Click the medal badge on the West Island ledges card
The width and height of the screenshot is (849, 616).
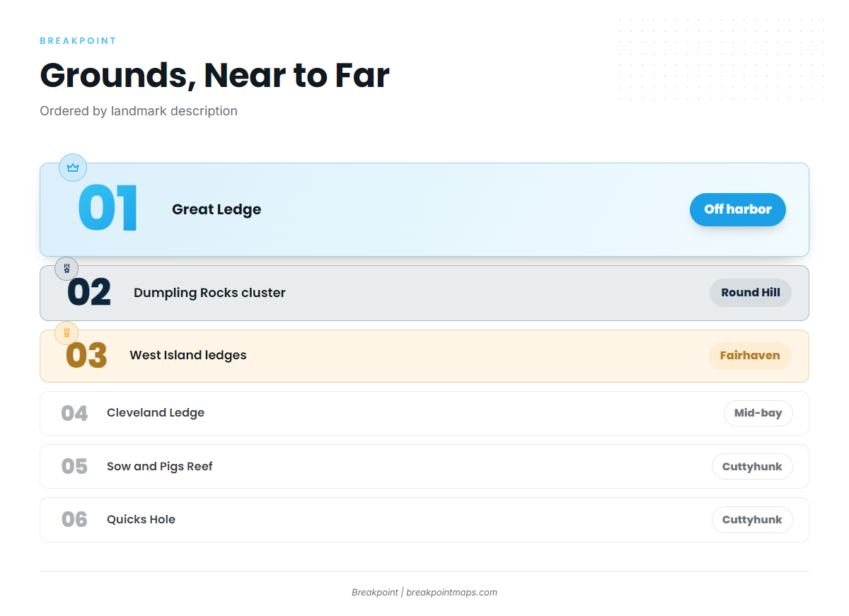(67, 333)
